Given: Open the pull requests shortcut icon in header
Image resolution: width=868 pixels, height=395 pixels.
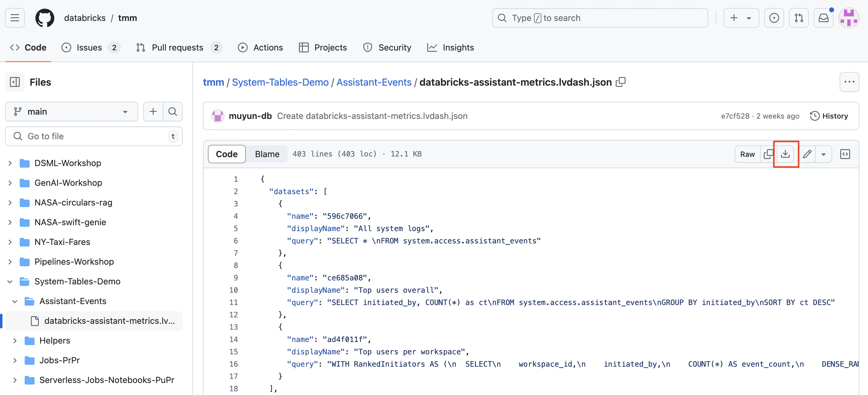Looking at the screenshot, I should (799, 18).
